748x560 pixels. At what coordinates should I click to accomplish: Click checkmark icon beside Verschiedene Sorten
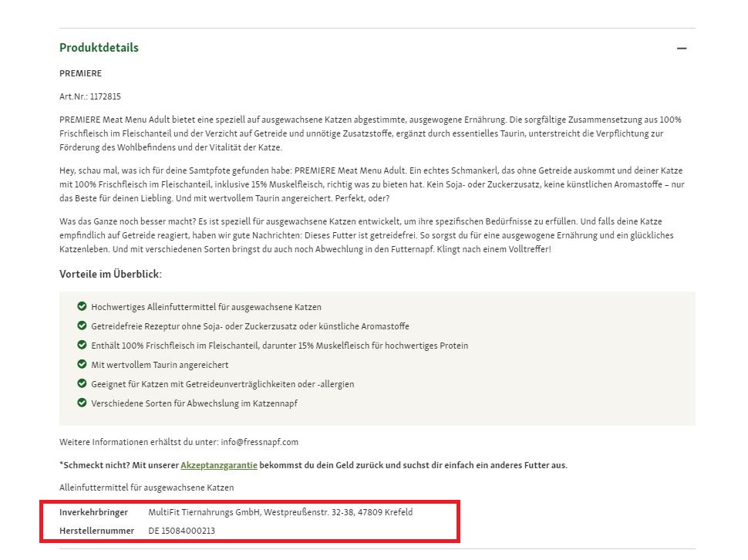coord(82,403)
